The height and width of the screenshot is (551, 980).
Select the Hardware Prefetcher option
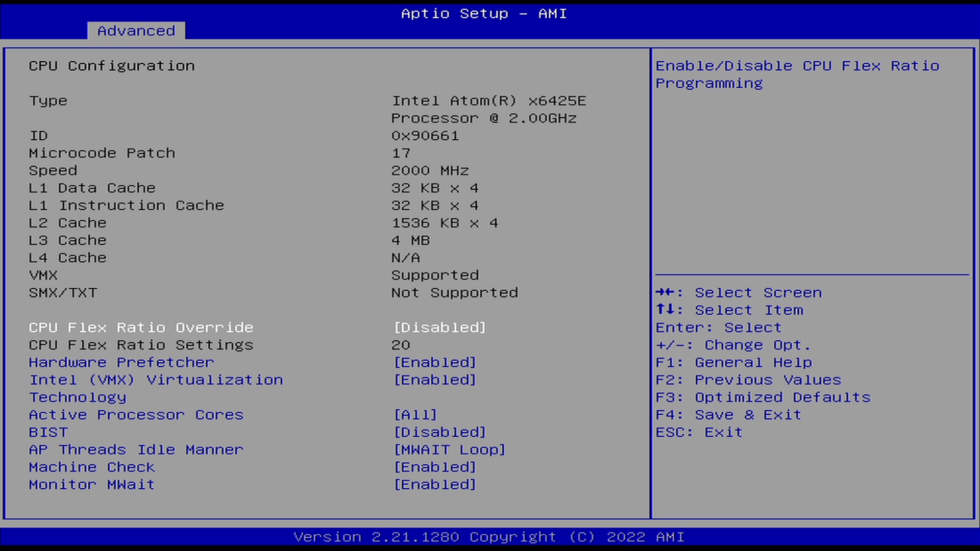click(121, 362)
